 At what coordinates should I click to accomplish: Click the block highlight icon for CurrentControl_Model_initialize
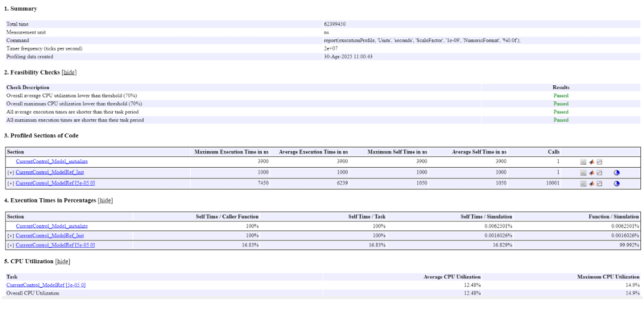pos(583,162)
